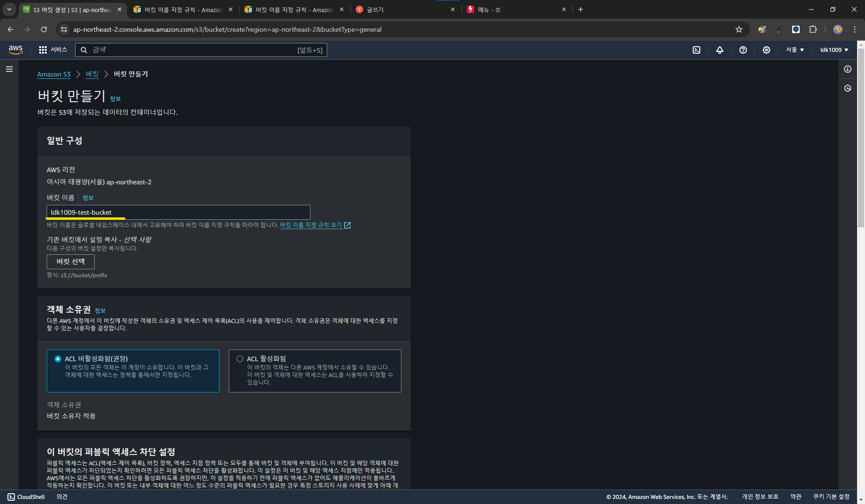The height and width of the screenshot is (504, 865).
Task: Open the help question mark icon
Action: [x=743, y=50]
